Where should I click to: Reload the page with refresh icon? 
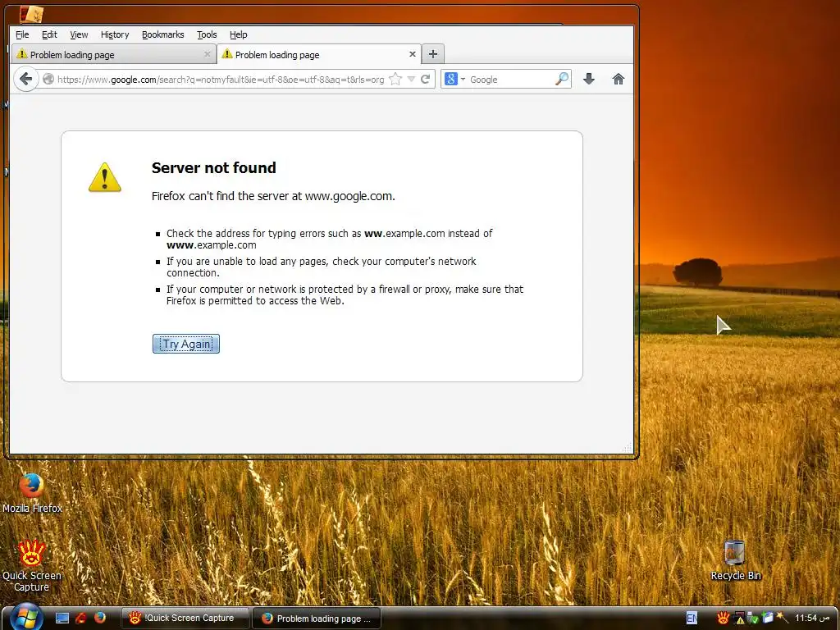tap(426, 80)
